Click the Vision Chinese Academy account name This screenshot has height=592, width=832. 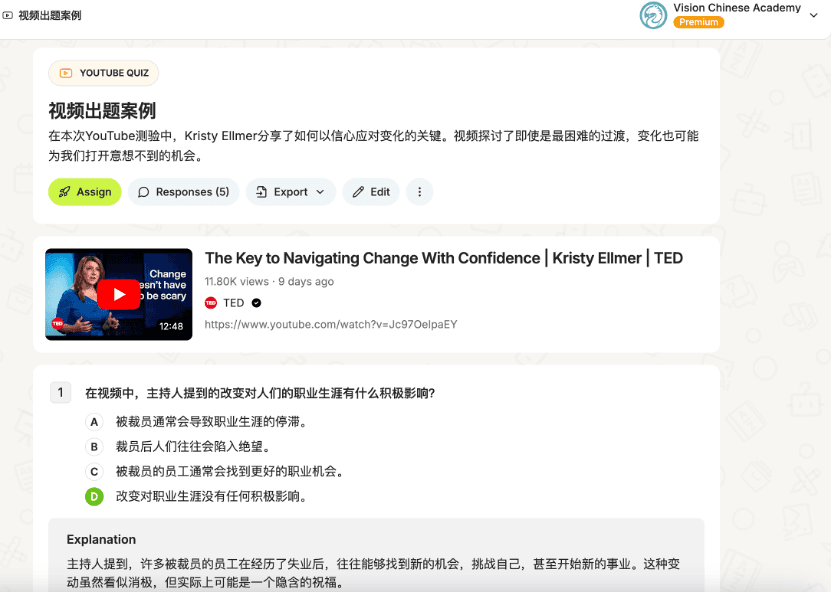(737, 8)
